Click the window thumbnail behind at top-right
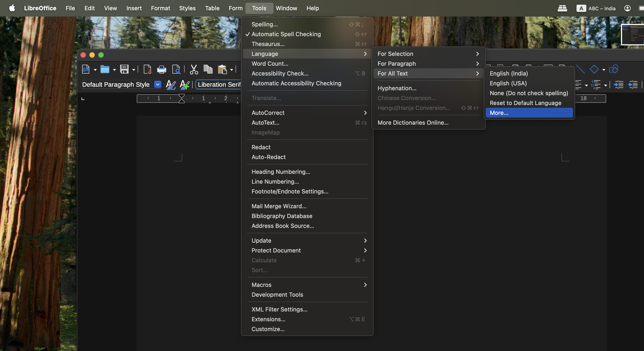 (633, 34)
